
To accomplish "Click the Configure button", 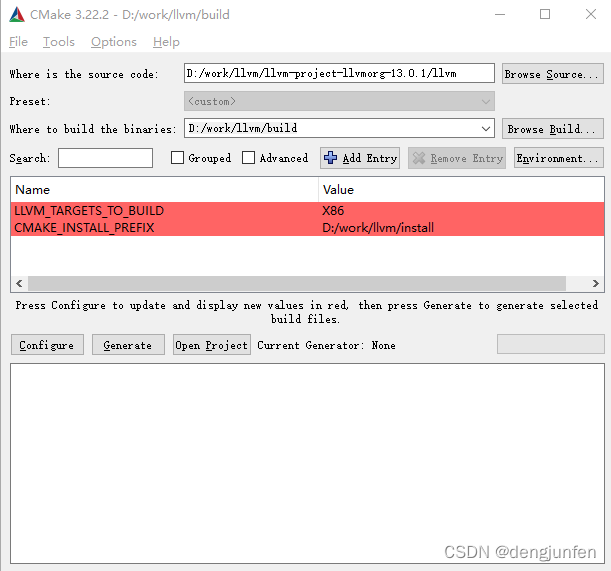I will 47,345.
